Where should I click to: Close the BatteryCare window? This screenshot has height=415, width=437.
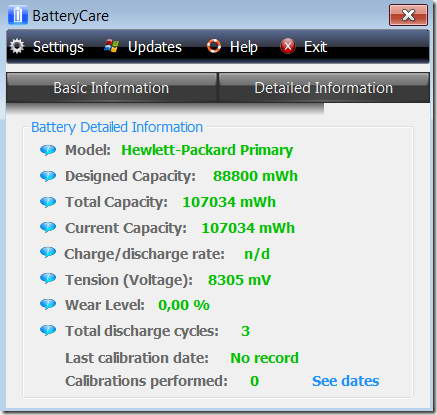[x=408, y=15]
